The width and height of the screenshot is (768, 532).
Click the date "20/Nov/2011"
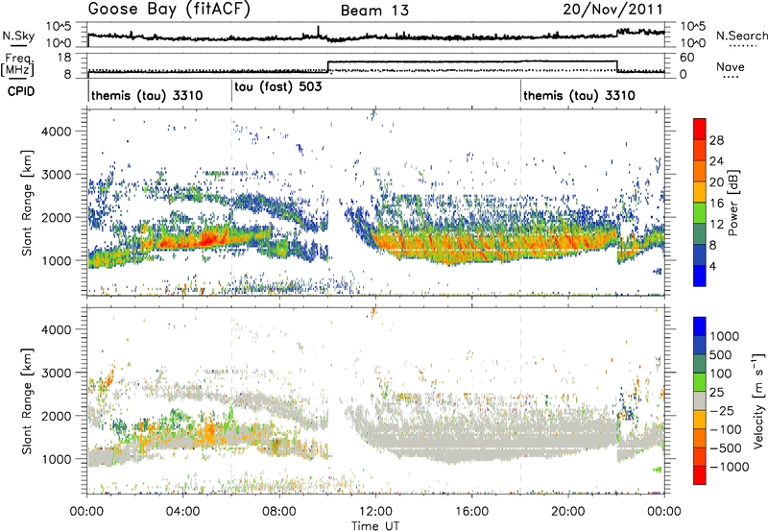tap(612, 10)
